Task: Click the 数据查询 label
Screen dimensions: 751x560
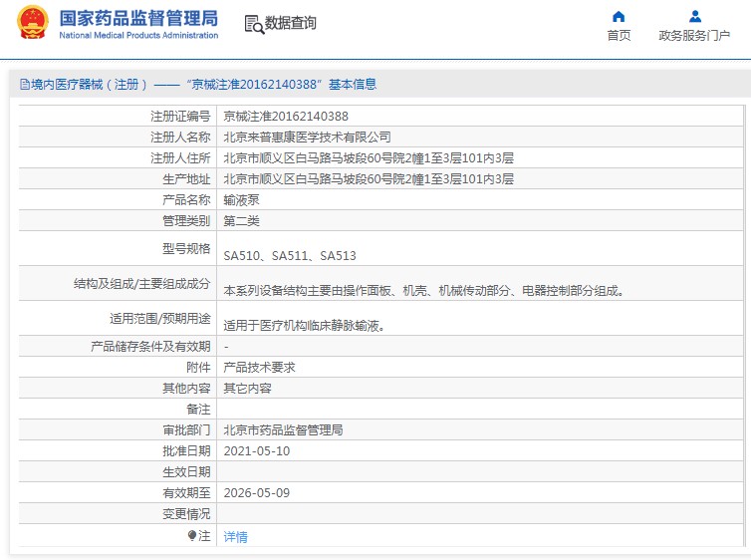Action: point(290,23)
